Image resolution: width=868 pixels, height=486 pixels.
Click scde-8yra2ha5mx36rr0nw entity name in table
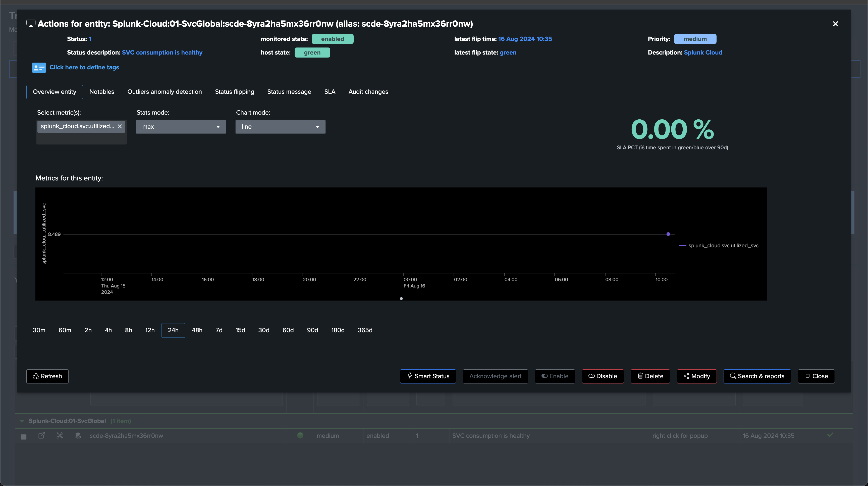click(x=126, y=436)
